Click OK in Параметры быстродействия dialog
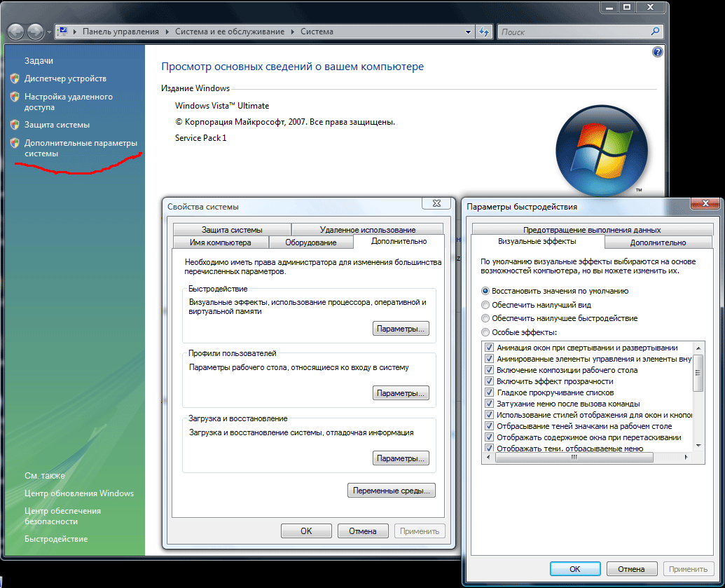Viewport: 725px width, 588px height. (x=574, y=569)
